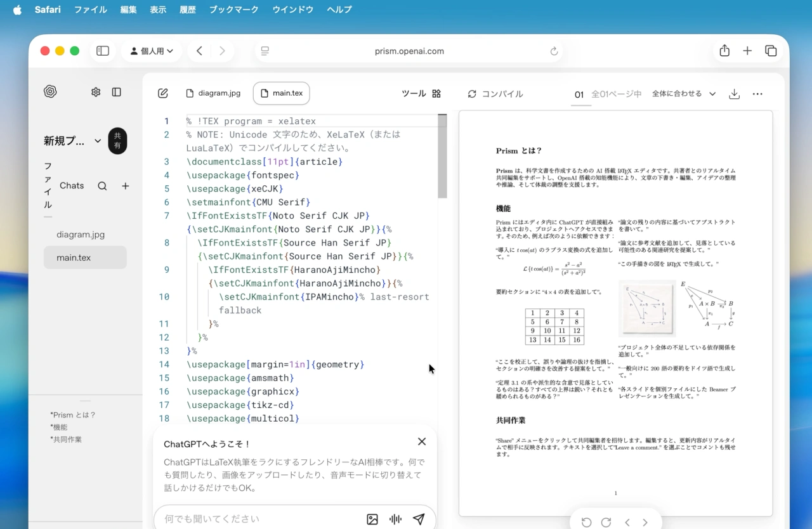Create a new document with the pencil icon
The image size is (812, 529).
tap(162, 93)
